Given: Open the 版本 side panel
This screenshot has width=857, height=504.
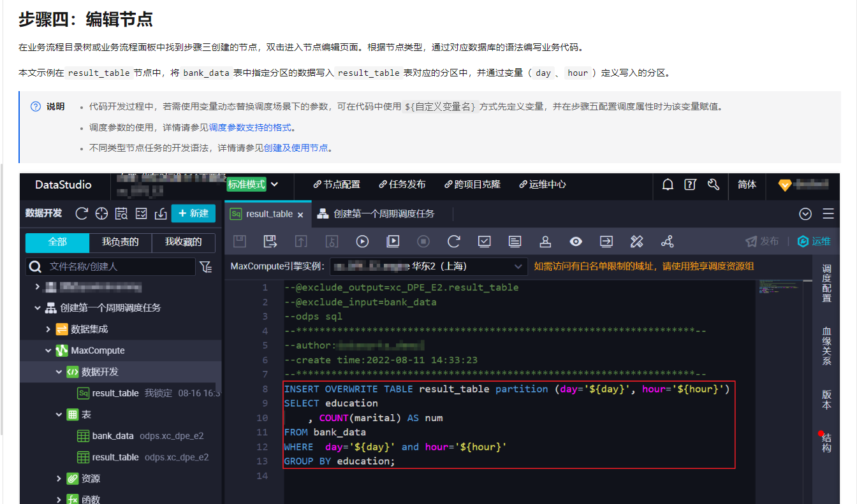Looking at the screenshot, I should tap(826, 400).
